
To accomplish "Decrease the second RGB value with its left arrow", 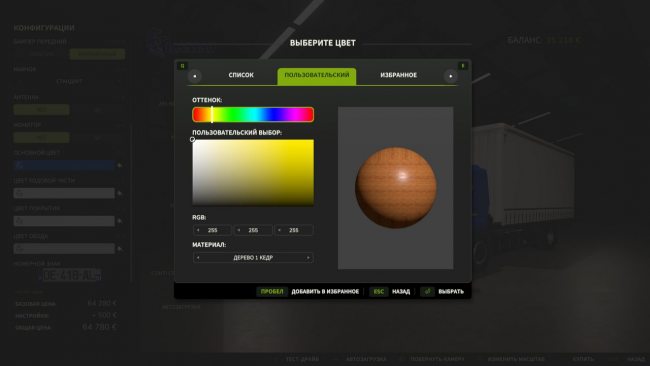I will click(238, 230).
